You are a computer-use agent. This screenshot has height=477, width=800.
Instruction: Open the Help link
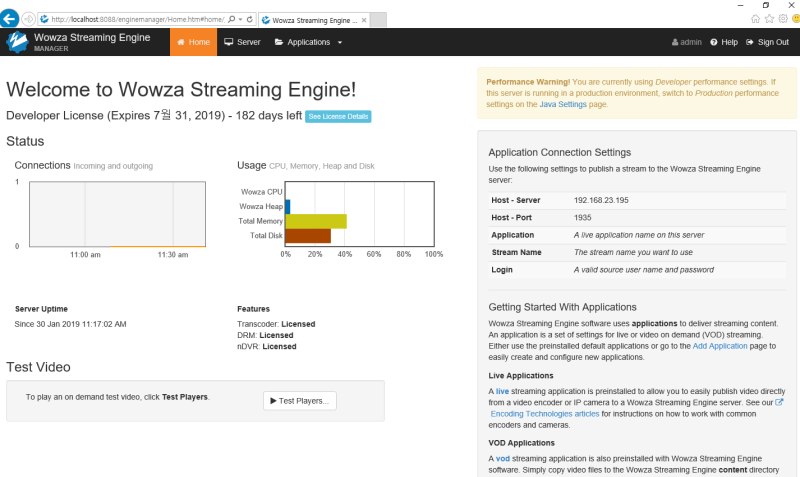[724, 42]
